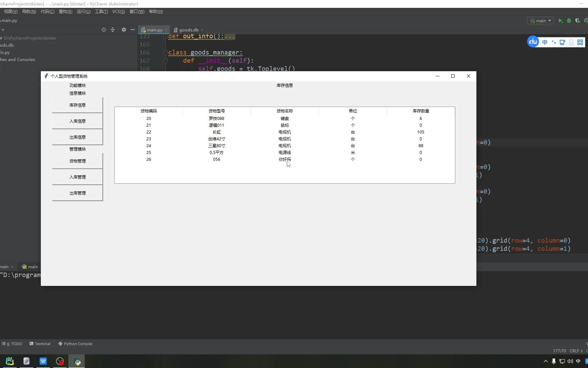Start debugging with the bug icon
Viewport: 588px width, 368px height.
(x=569, y=20)
